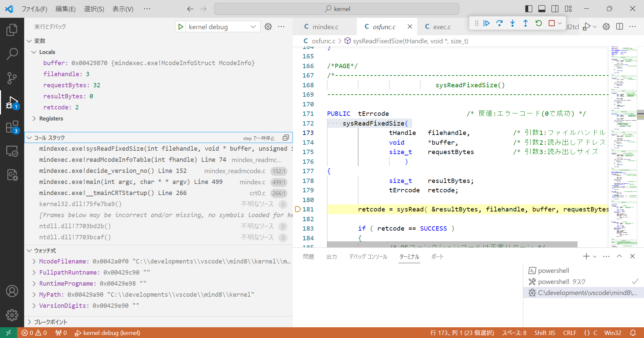Continue execution in debug toolbar
Screen dimensions: 644x338
pyautogui.click(x=486, y=23)
